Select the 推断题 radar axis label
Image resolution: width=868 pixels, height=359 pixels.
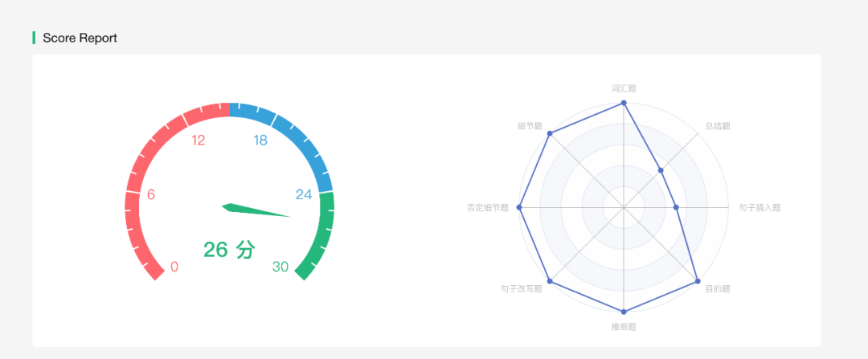624,327
